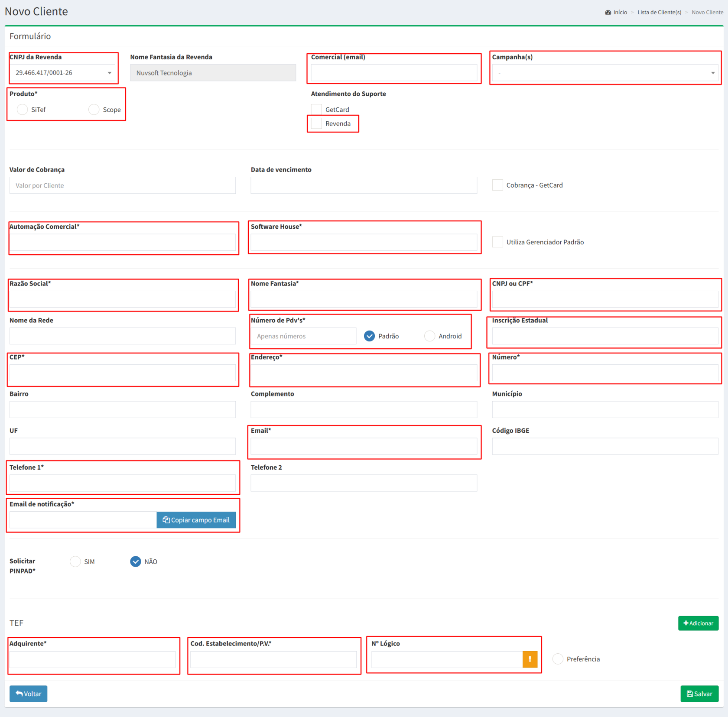This screenshot has width=728, height=717.
Task: Click the Adquirente input field
Action: click(x=92, y=659)
